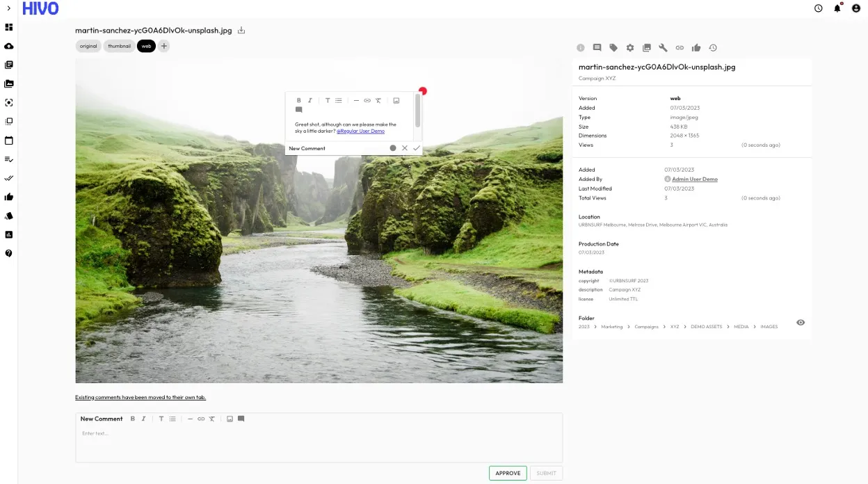Open the help icon in left sidebar
The width and height of the screenshot is (868, 484).
click(x=9, y=253)
